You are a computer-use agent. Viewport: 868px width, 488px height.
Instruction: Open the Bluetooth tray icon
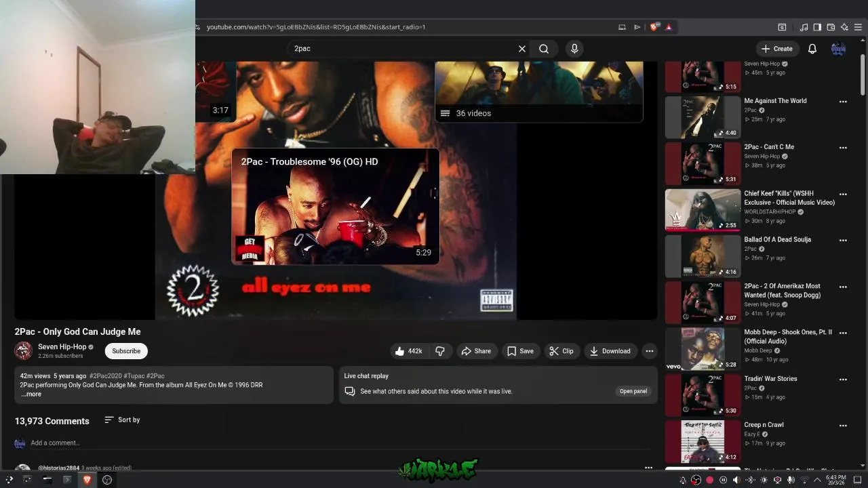(750, 480)
